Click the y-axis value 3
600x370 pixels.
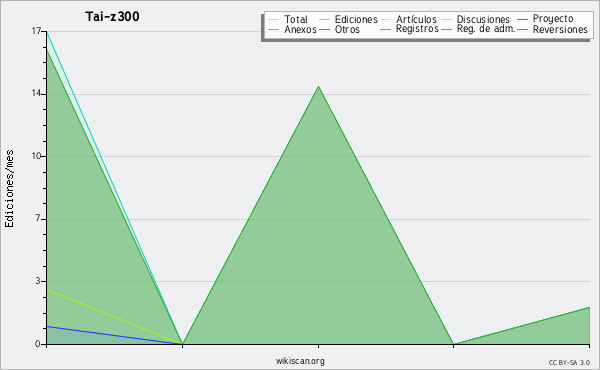pyautogui.click(x=38, y=281)
